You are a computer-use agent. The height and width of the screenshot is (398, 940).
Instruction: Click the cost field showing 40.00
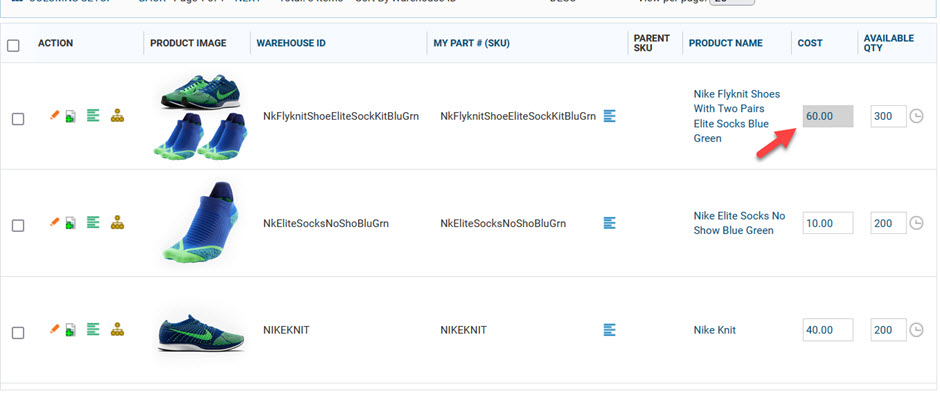[828, 330]
